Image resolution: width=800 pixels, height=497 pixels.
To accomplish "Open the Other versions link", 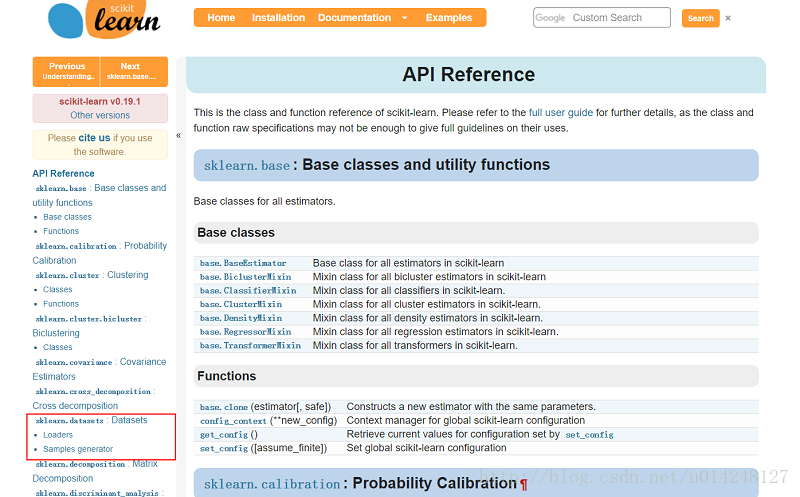I will 100,115.
